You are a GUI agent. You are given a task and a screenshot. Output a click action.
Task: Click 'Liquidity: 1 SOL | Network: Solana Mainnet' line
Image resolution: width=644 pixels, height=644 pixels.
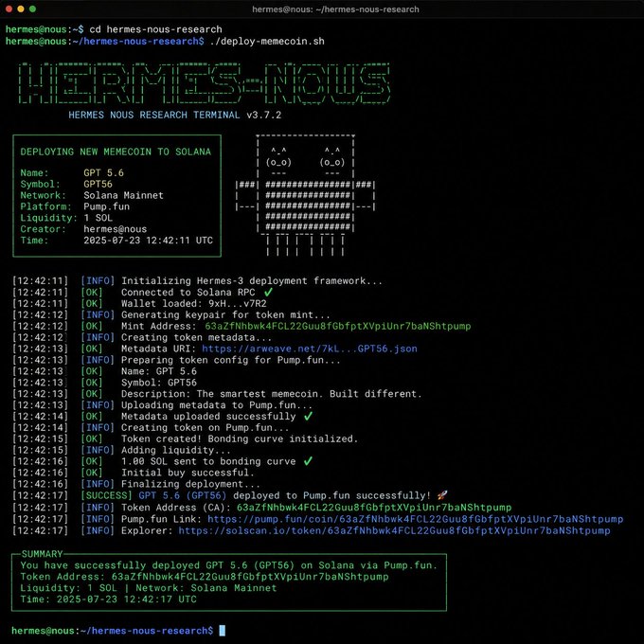(x=149, y=588)
